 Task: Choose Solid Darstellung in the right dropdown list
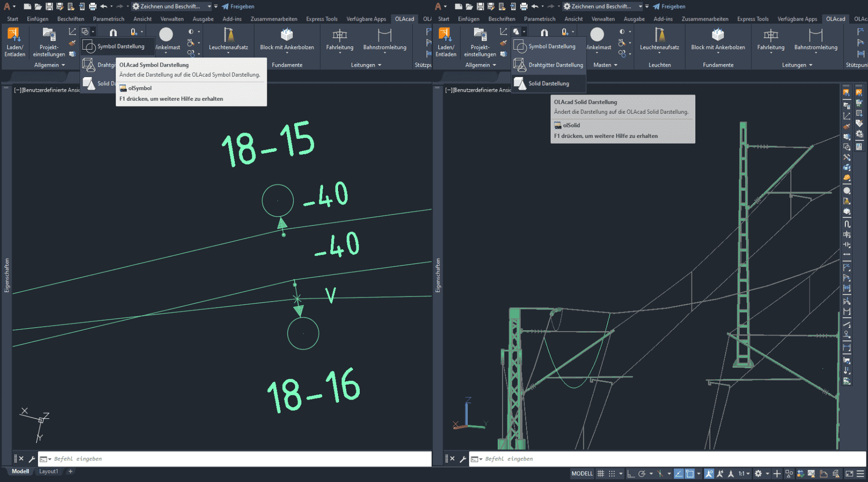pos(549,83)
